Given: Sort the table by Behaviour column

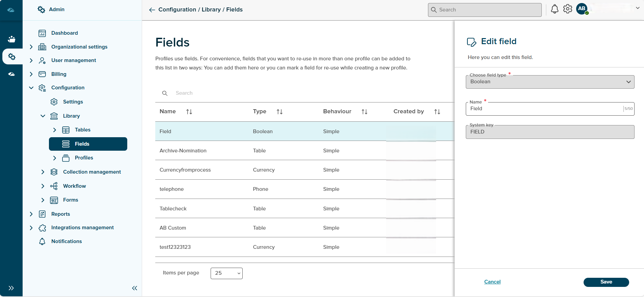Looking at the screenshot, I should (x=364, y=112).
